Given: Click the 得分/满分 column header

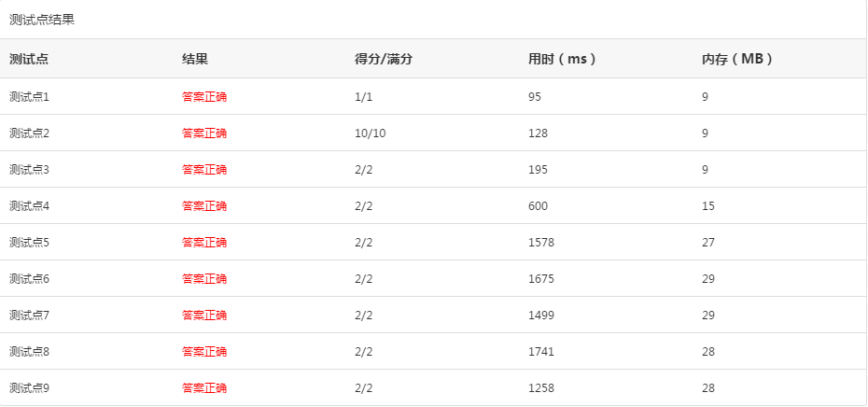Looking at the screenshot, I should coord(384,59).
